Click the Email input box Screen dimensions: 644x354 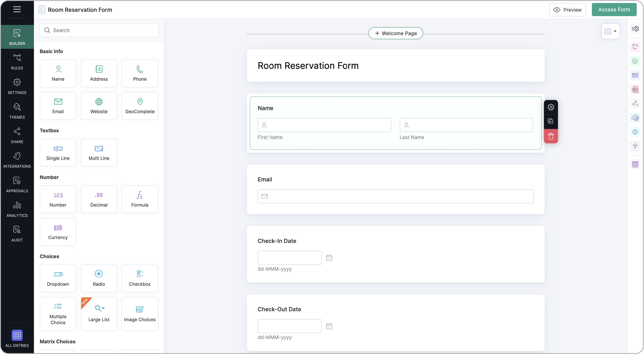(x=395, y=196)
